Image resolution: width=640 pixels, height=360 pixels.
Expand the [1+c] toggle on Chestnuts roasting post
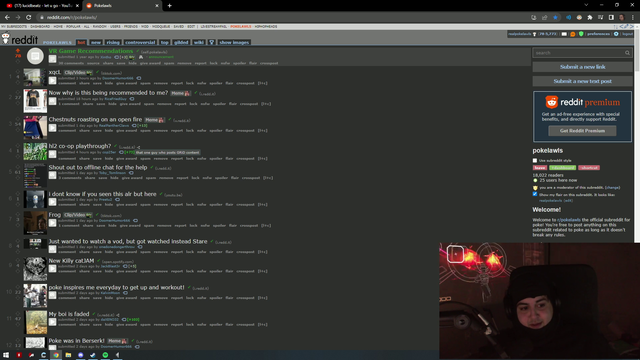tap(262, 131)
